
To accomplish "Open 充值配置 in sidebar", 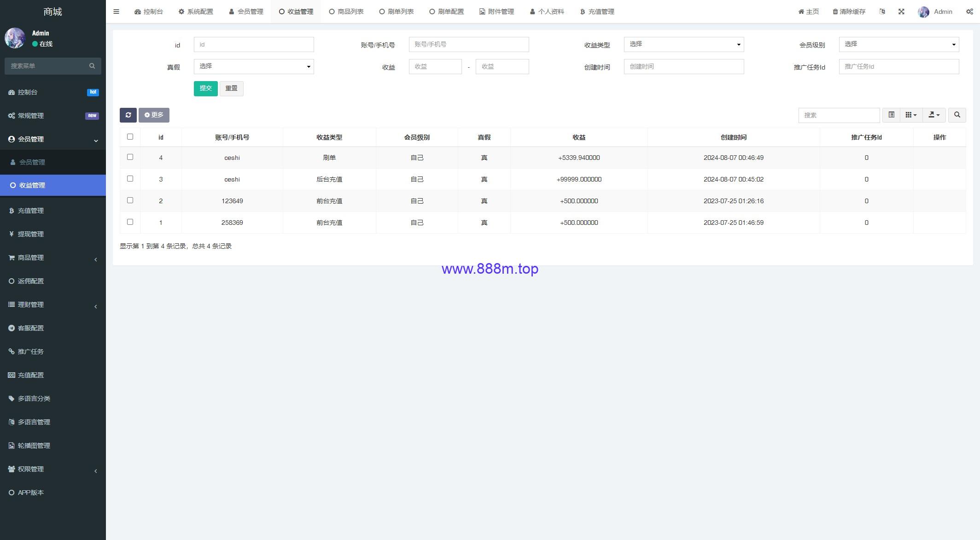I will (x=53, y=375).
